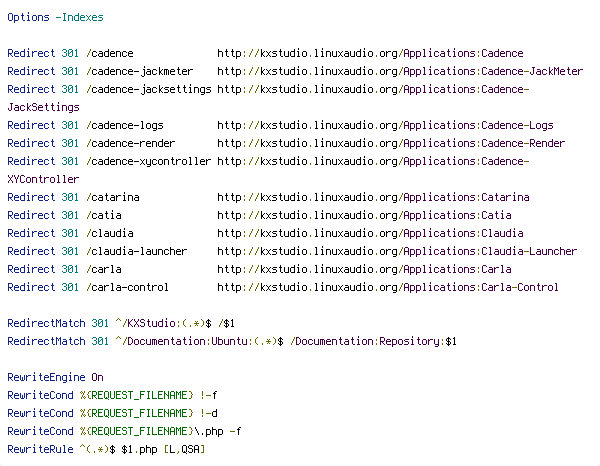Screen dimensions: 600x466
Task: Click the '!-f' condition flag
Action: (x=208, y=395)
